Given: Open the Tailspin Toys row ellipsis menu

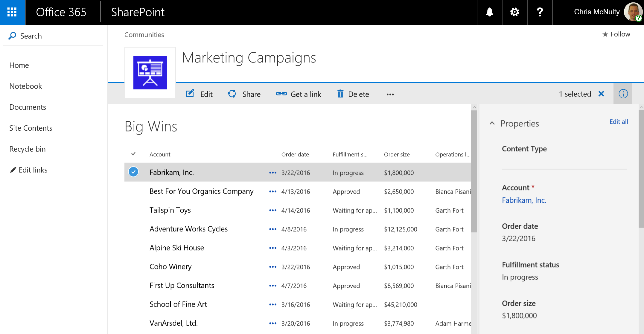Looking at the screenshot, I should coord(272,210).
